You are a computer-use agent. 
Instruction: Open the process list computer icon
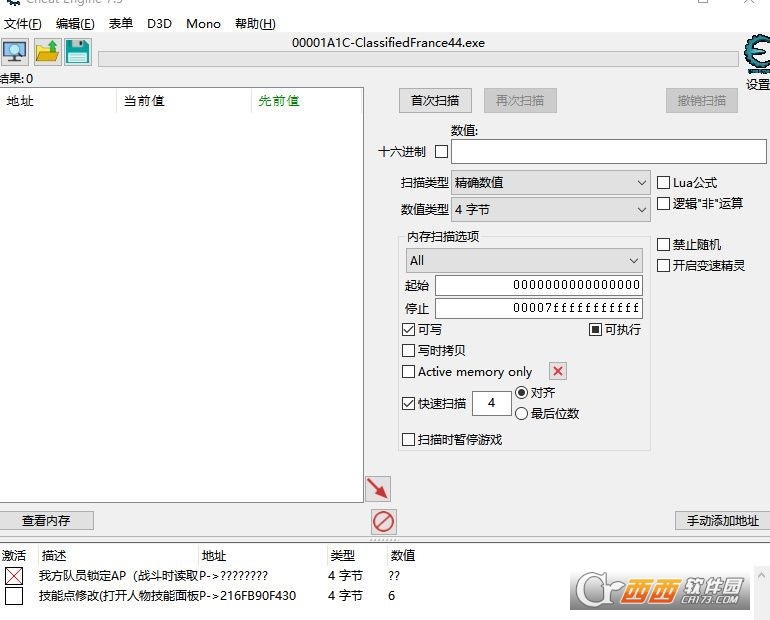(x=15, y=52)
